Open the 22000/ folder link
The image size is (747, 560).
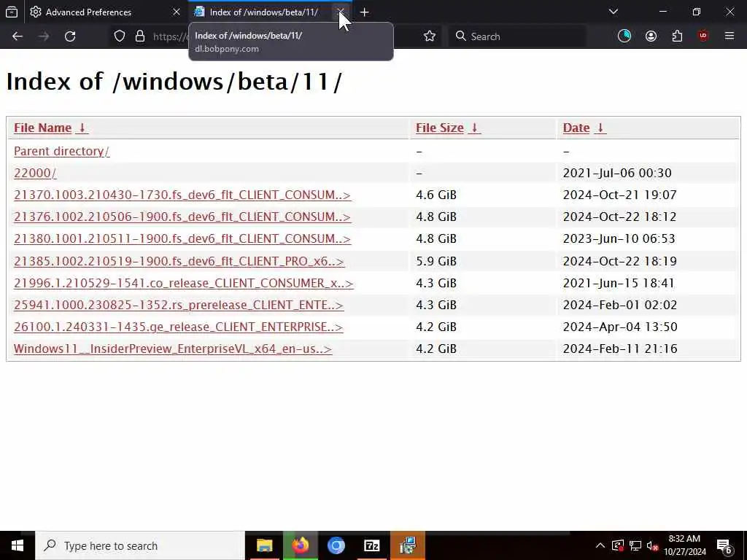tap(35, 173)
